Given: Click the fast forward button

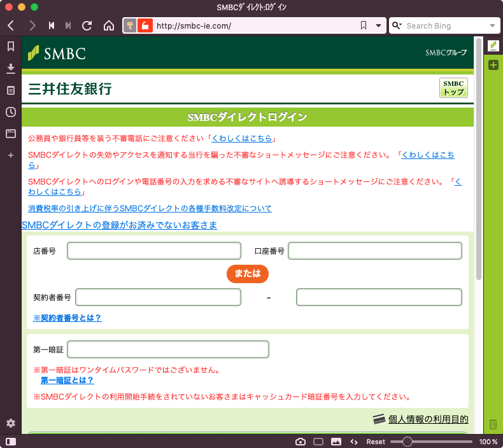Looking at the screenshot, I should [x=68, y=25].
